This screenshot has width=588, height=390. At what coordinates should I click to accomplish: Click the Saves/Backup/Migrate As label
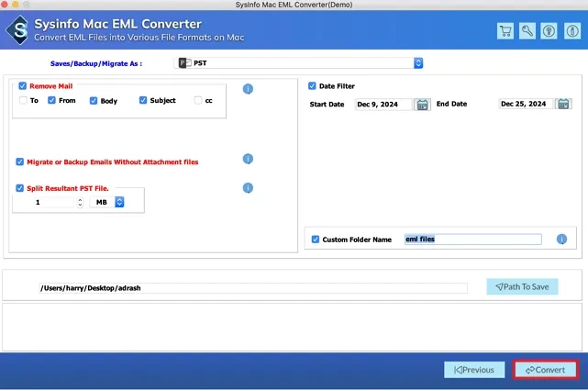[96, 63]
